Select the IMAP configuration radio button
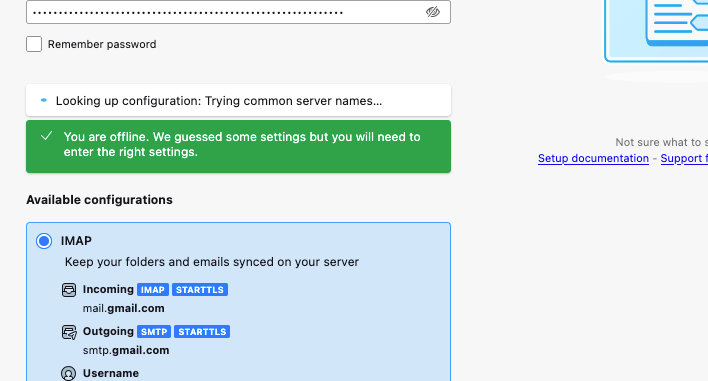708x381 pixels. [44, 241]
